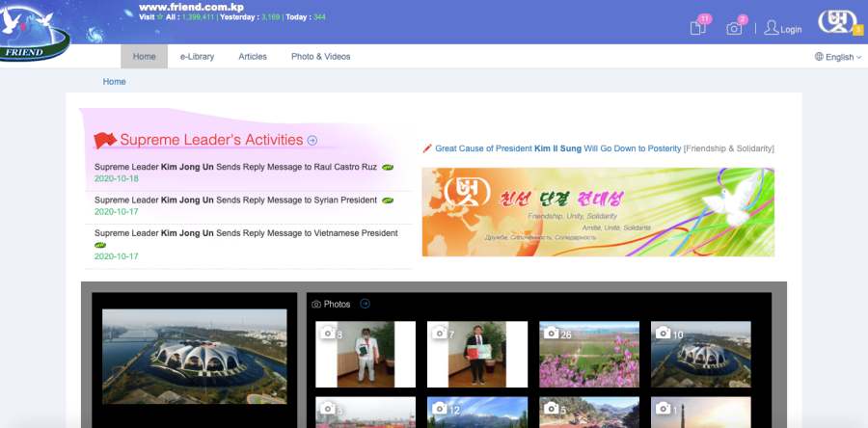Click the red Korean emblem top right
This screenshot has width=868, height=428.
click(x=836, y=21)
